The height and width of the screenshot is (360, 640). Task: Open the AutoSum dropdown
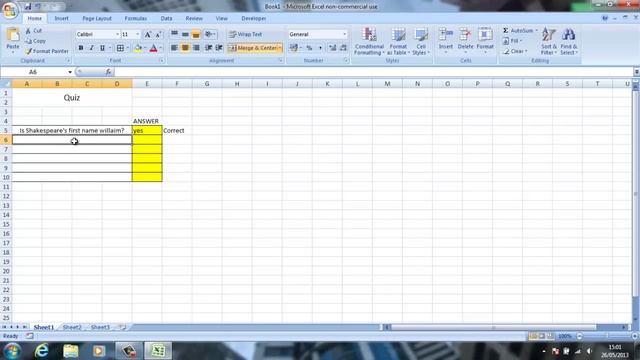pos(536,31)
